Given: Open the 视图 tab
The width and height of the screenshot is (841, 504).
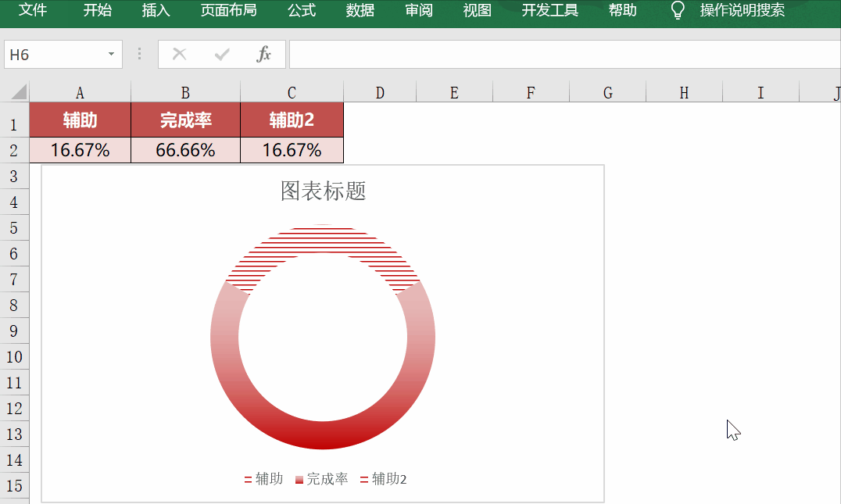Looking at the screenshot, I should 478,10.
